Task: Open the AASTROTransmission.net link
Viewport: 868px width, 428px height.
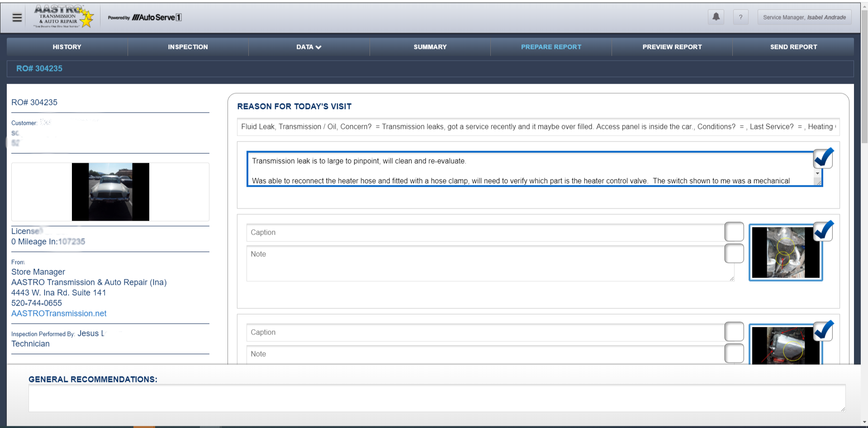Action: tap(59, 314)
